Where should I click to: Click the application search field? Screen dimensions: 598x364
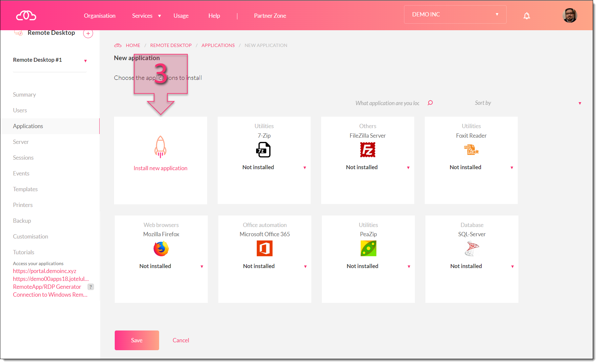[x=387, y=103]
